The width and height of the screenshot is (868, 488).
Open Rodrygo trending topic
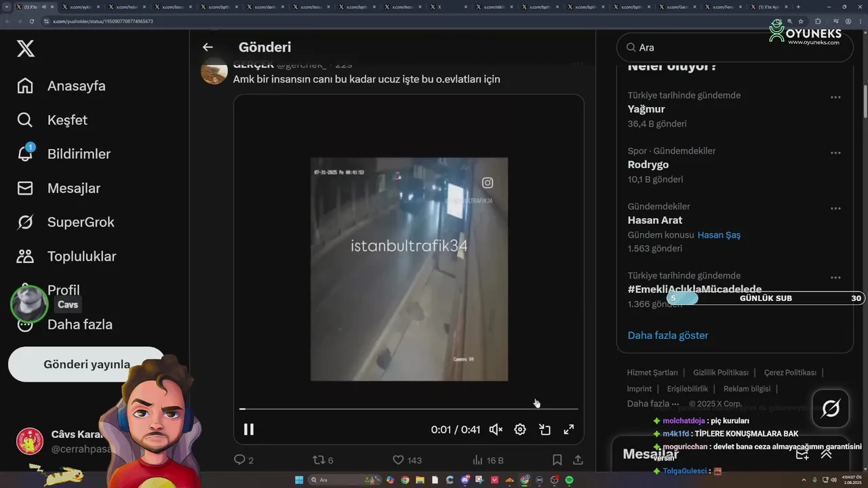pos(648,165)
